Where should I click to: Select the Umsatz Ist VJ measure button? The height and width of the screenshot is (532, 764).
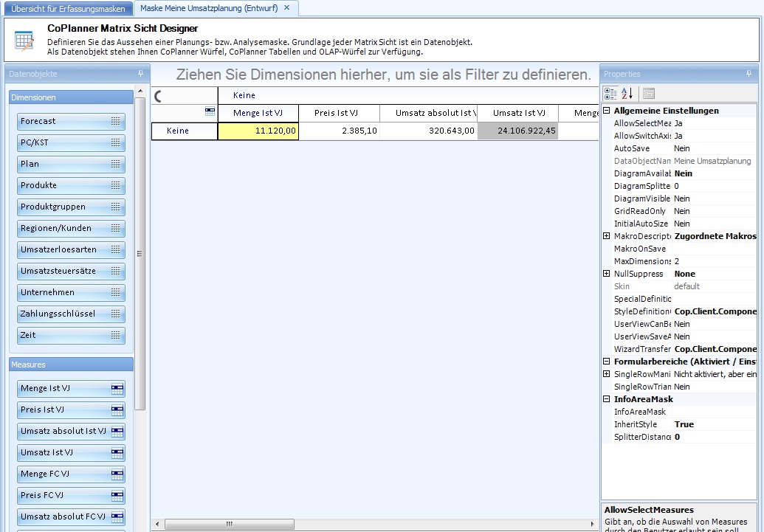tap(71, 453)
